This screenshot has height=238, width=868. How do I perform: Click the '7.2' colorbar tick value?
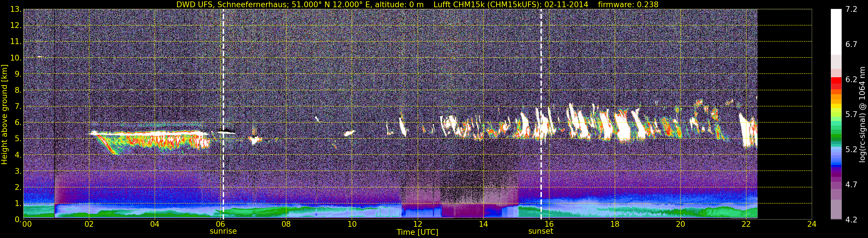tap(851, 10)
